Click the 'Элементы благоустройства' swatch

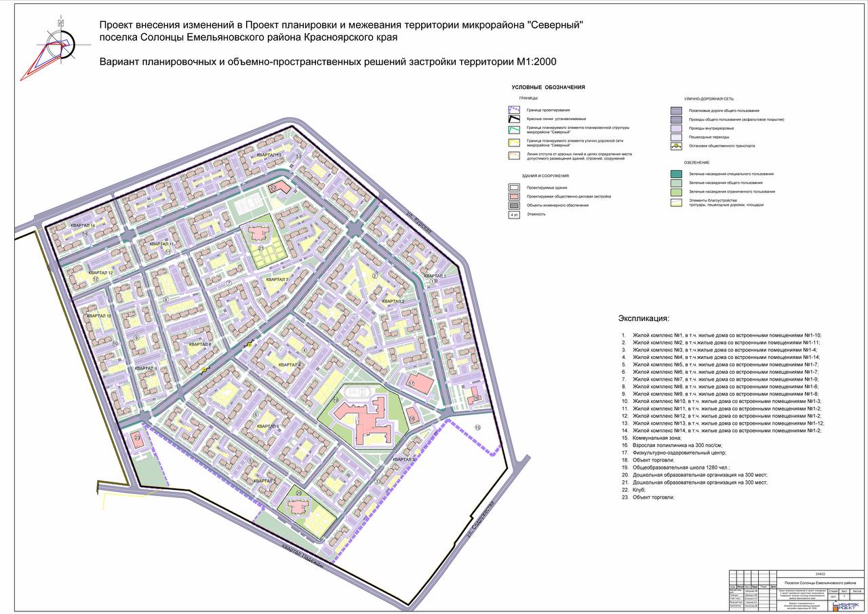click(676, 202)
